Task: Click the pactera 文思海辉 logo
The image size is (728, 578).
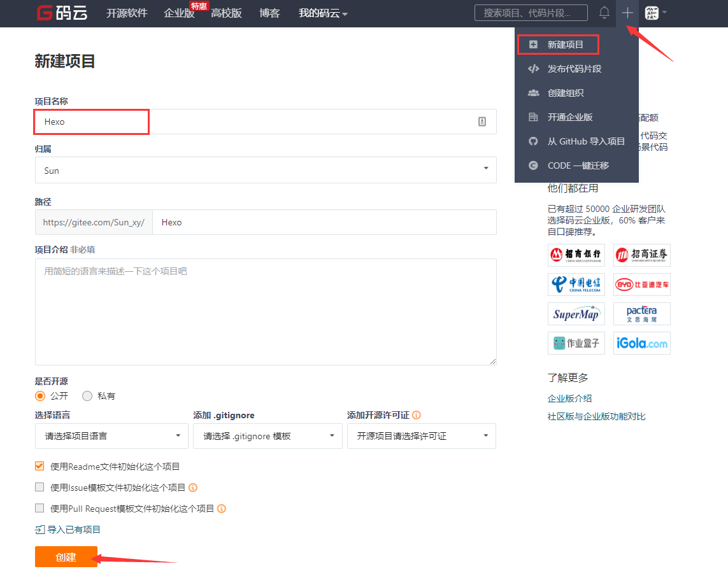Action: click(641, 314)
